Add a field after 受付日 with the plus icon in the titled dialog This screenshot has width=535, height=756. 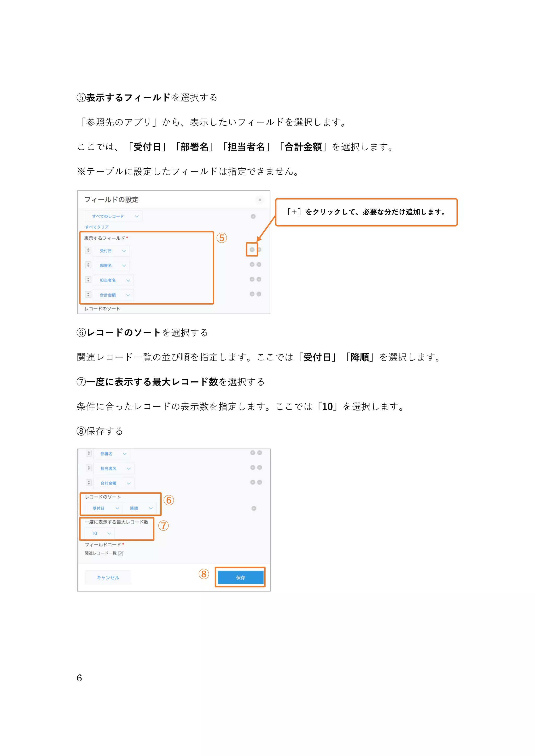(x=252, y=250)
